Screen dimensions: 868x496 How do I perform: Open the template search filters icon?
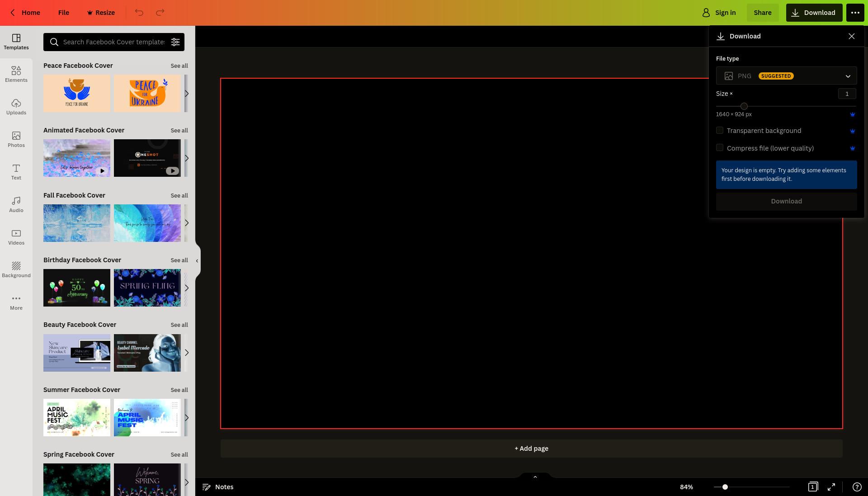175,42
